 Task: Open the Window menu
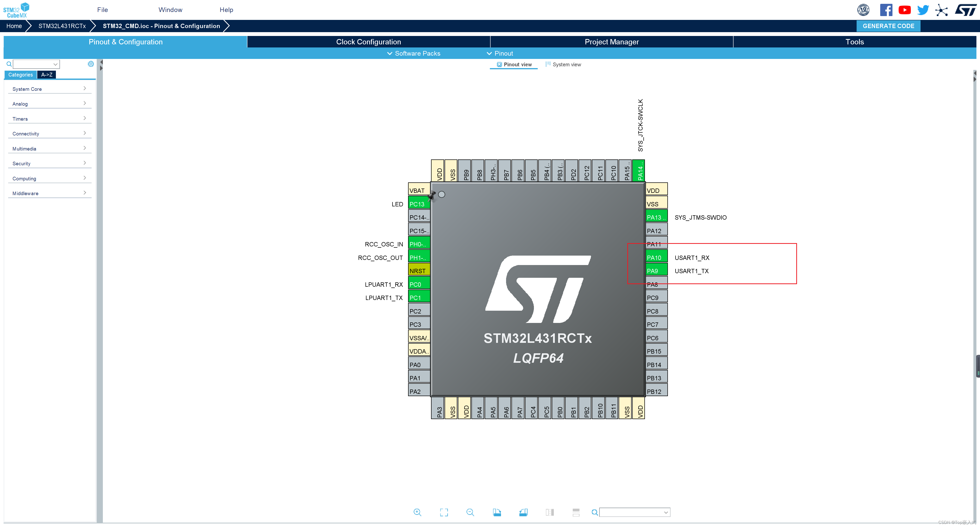170,9
